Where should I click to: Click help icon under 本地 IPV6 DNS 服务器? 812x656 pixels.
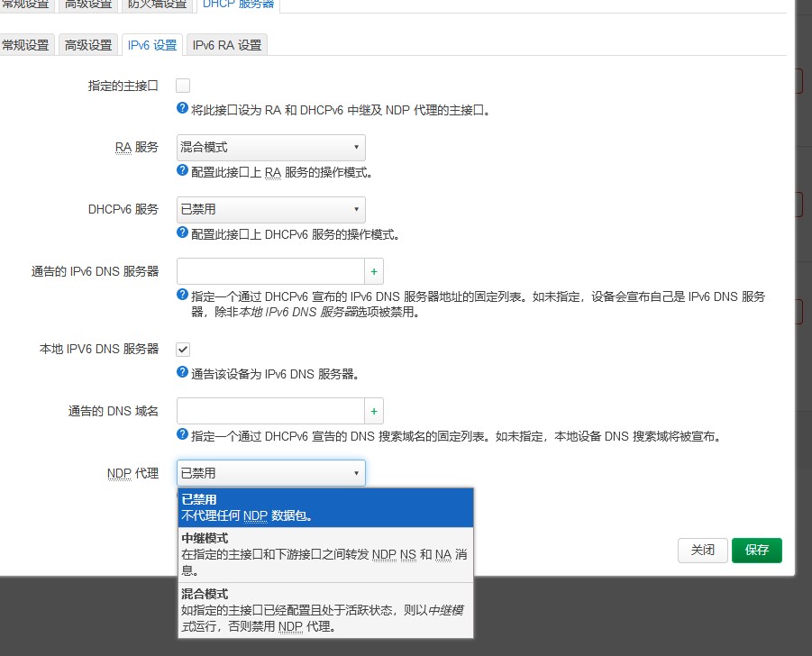(183, 371)
